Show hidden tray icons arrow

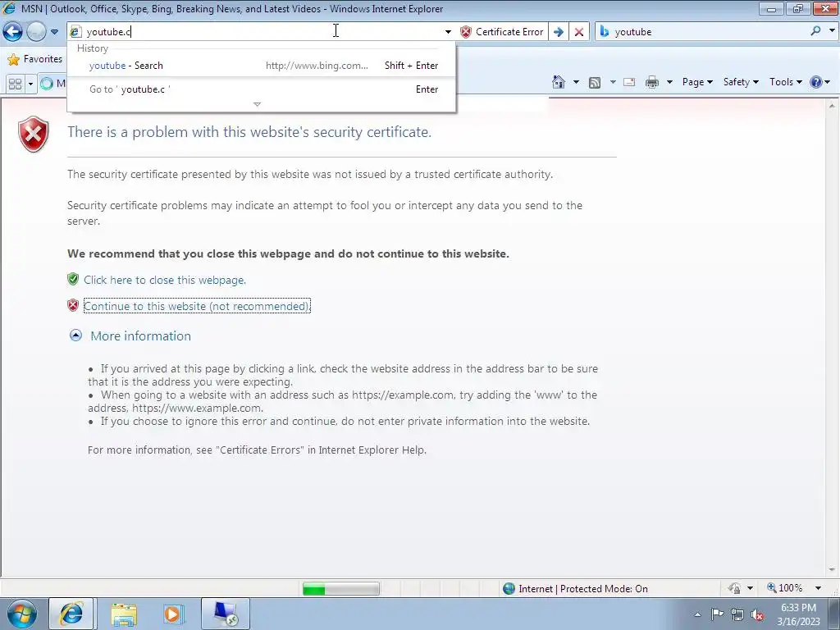(697, 614)
